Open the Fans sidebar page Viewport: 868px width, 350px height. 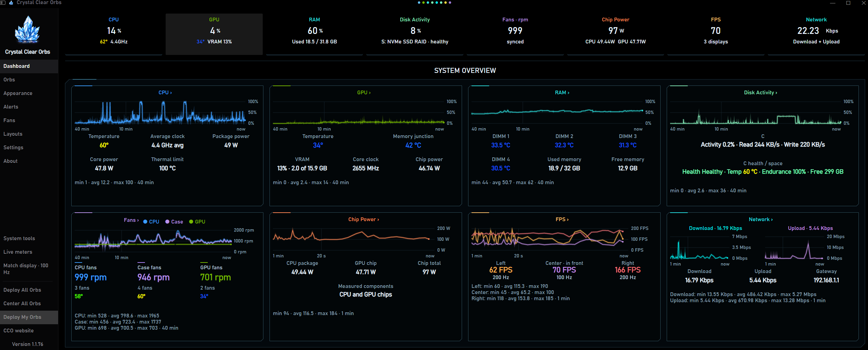[29, 120]
